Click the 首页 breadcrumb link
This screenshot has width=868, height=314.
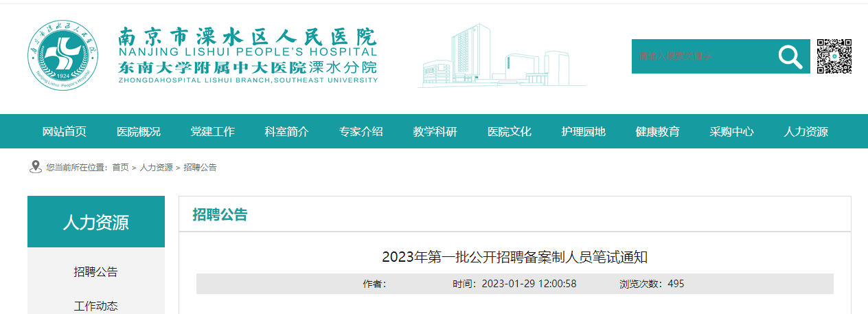click(121, 168)
